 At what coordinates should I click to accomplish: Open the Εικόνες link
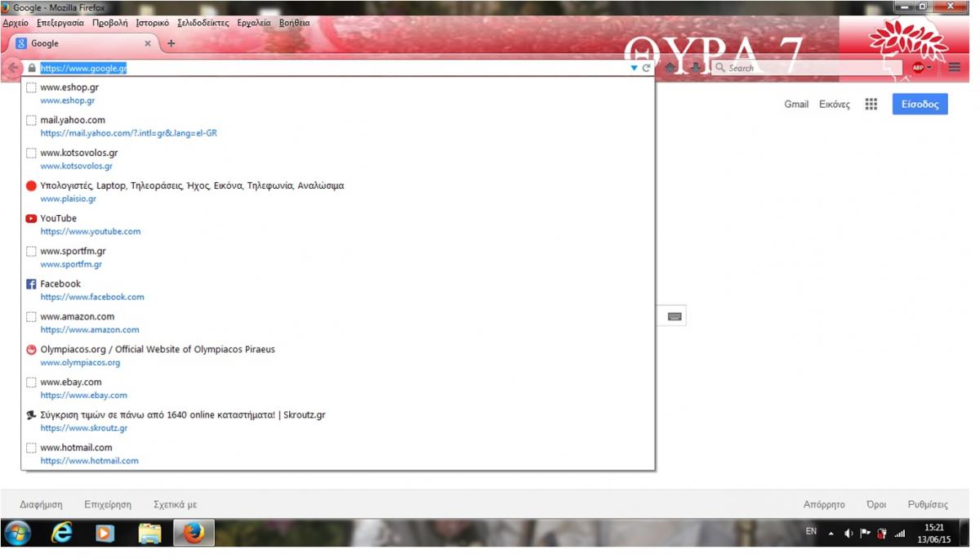tap(835, 105)
